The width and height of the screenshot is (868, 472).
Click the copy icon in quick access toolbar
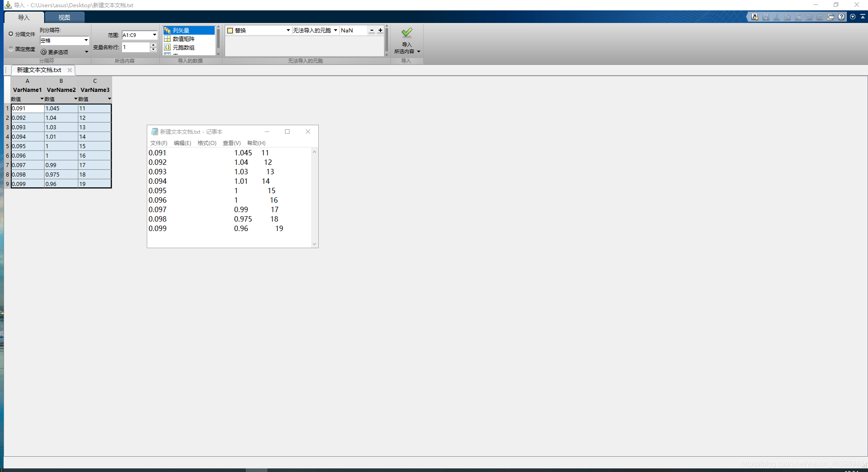[x=787, y=17]
